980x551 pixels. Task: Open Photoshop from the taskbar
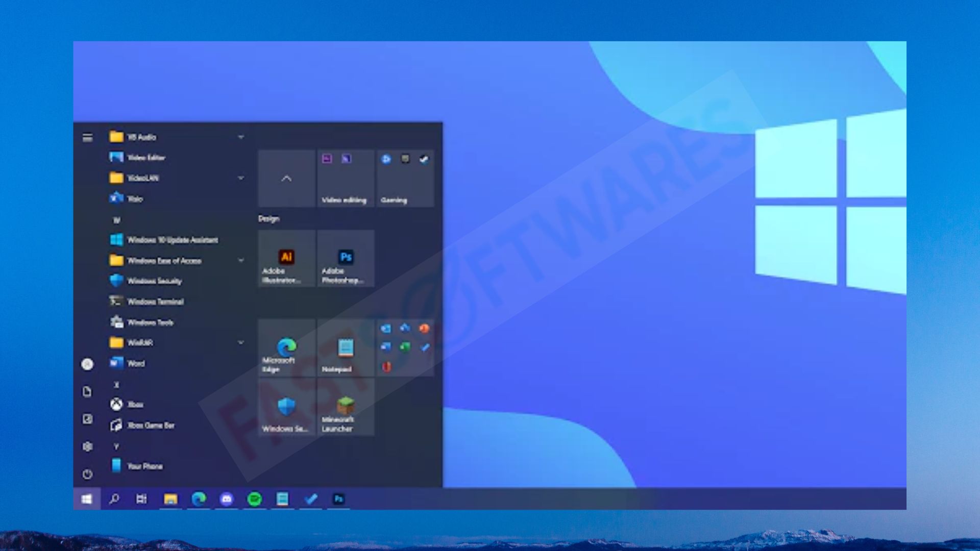tap(338, 499)
